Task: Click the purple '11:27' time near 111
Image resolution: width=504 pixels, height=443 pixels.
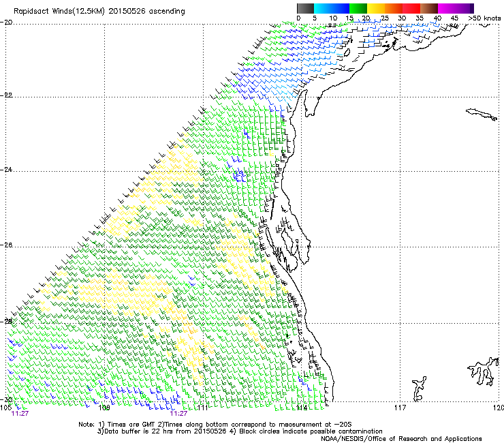Action: pos(178,414)
